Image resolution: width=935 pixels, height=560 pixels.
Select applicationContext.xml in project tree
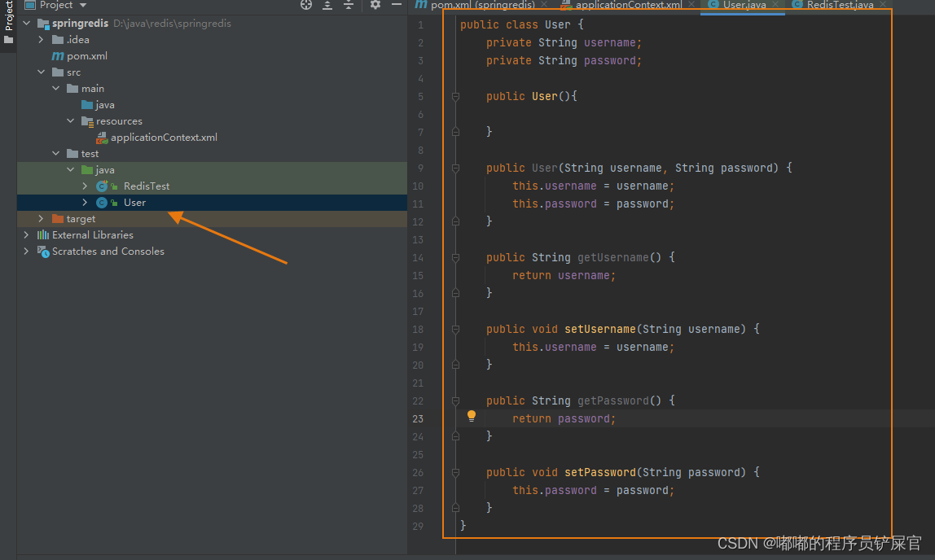point(163,138)
